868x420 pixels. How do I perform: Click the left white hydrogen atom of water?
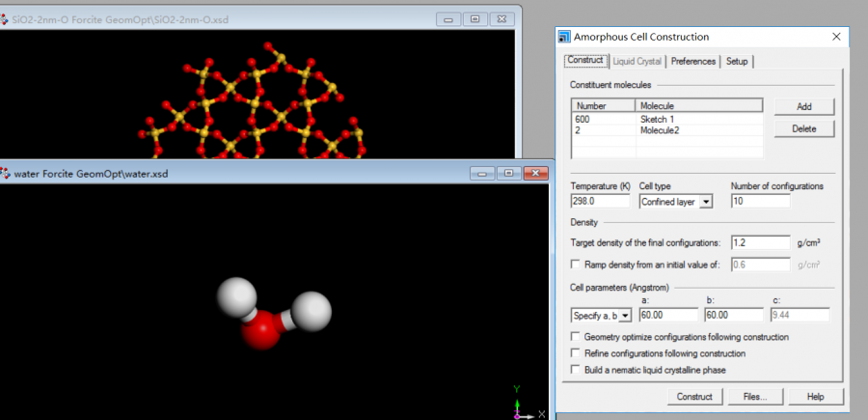[236, 297]
